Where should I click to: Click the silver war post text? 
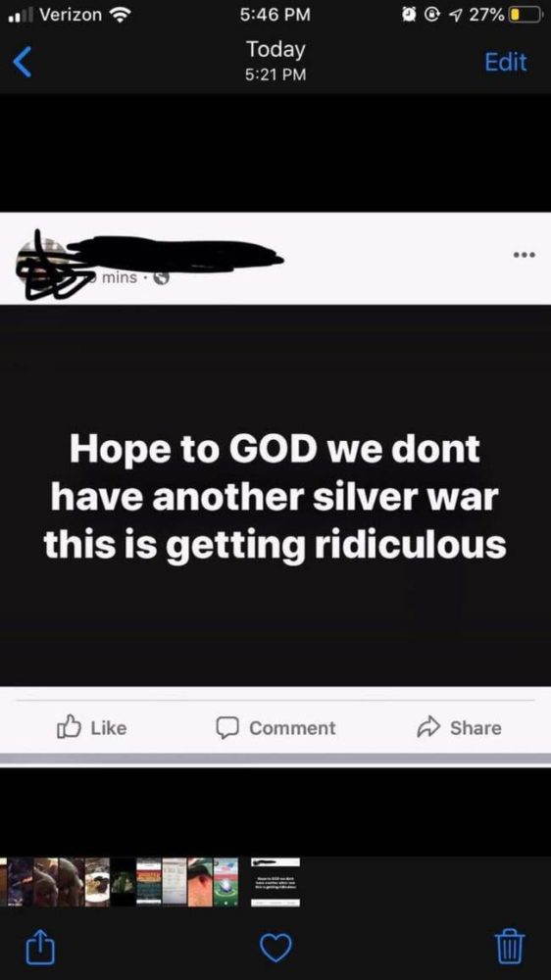click(275, 497)
